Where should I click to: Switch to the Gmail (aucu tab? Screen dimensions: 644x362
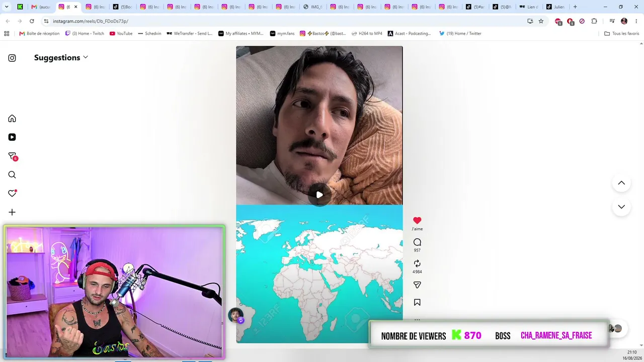coord(41,7)
